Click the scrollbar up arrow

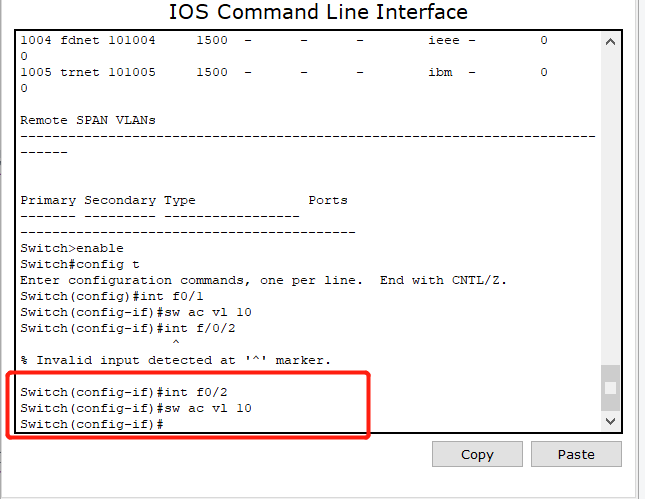tap(610, 42)
